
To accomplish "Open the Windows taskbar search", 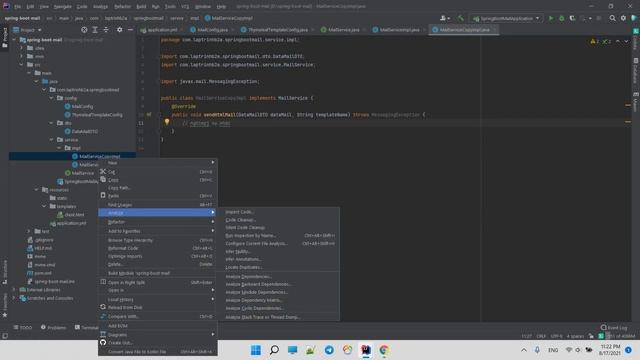I will 274,350.
